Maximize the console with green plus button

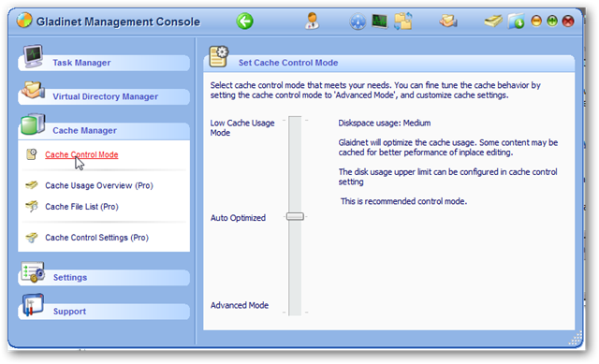pos(552,21)
